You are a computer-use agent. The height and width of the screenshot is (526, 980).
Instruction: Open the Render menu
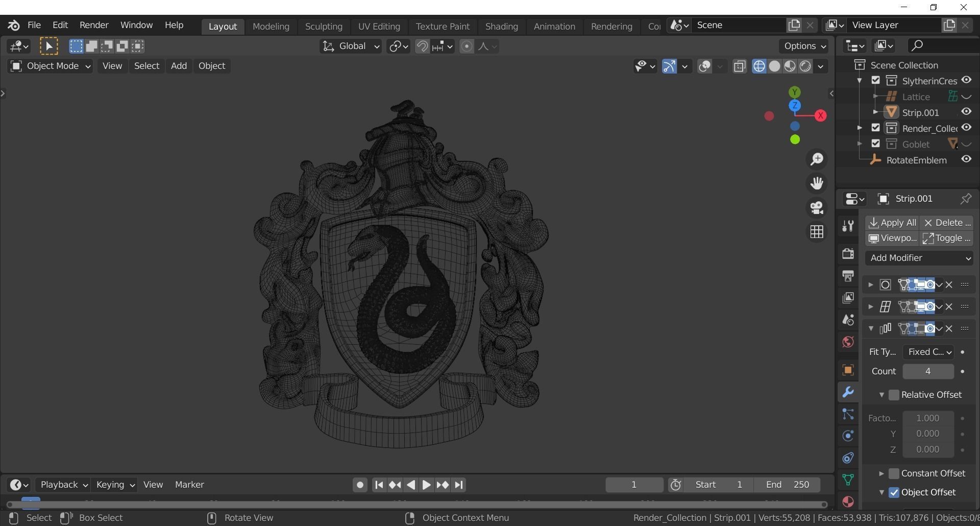click(94, 25)
